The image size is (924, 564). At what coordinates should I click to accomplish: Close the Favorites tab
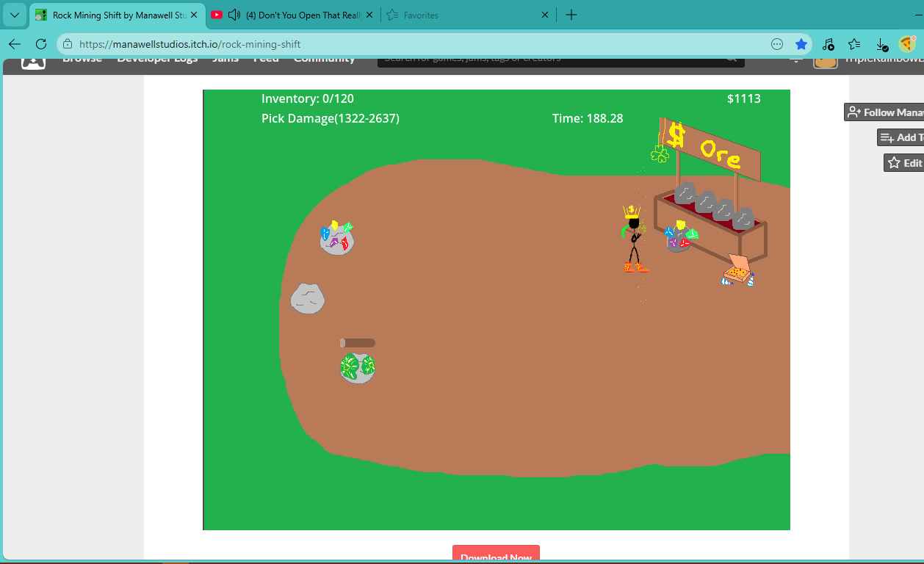point(545,15)
